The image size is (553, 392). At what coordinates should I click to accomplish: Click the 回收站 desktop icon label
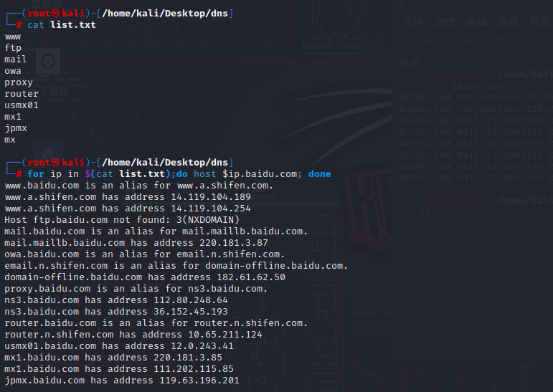[45, 4]
